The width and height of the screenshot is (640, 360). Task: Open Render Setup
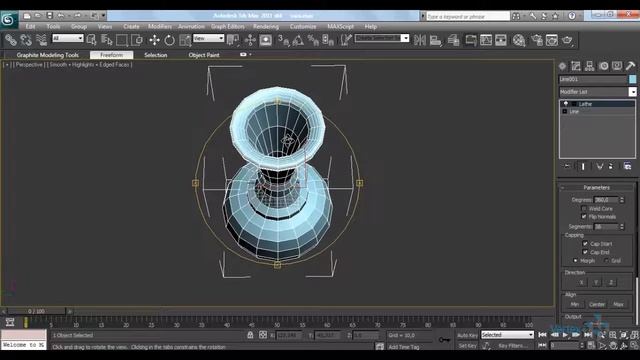pyautogui.click(x=537, y=40)
